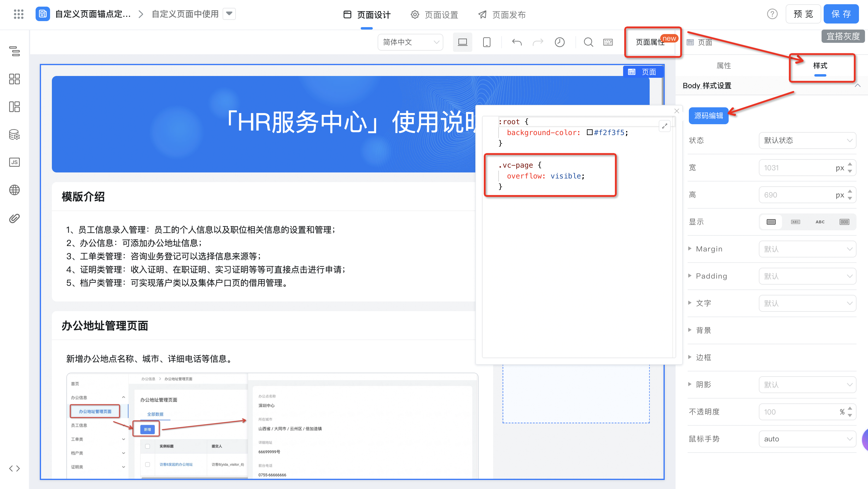Screen dimensions: 868x489
Task: Open the 阴影 默认 dropdown
Action: [x=807, y=385]
